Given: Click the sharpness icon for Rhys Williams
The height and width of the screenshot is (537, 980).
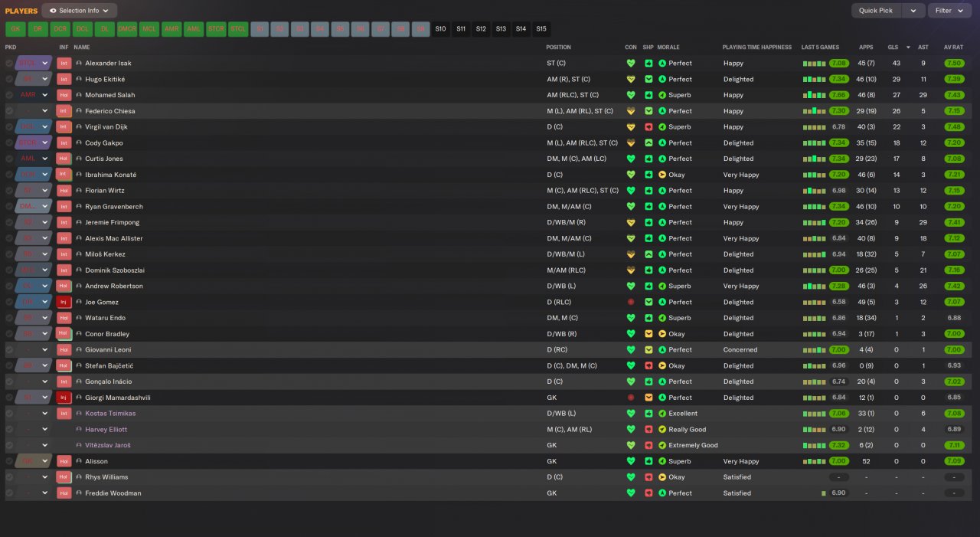Looking at the screenshot, I should (648, 477).
